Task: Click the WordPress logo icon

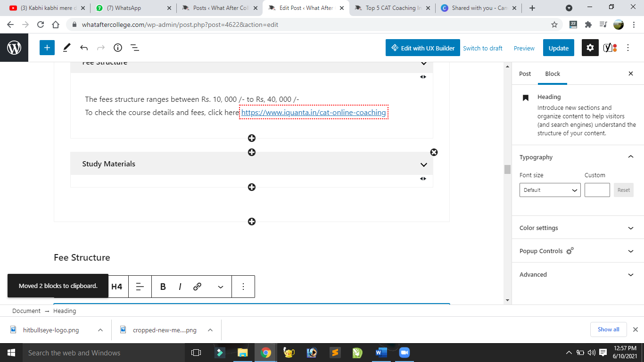Action: click(14, 48)
